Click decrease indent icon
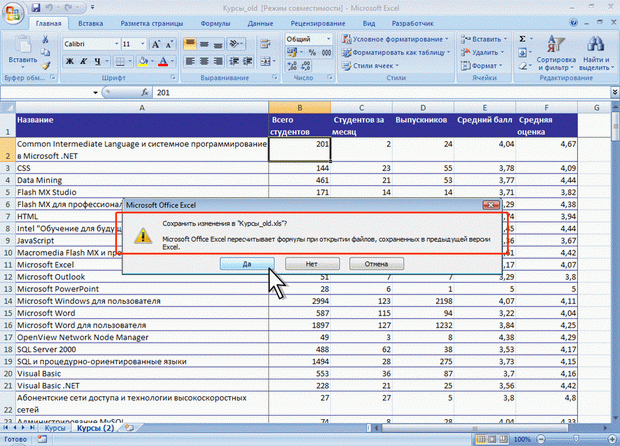The image size is (620, 446). (x=234, y=61)
